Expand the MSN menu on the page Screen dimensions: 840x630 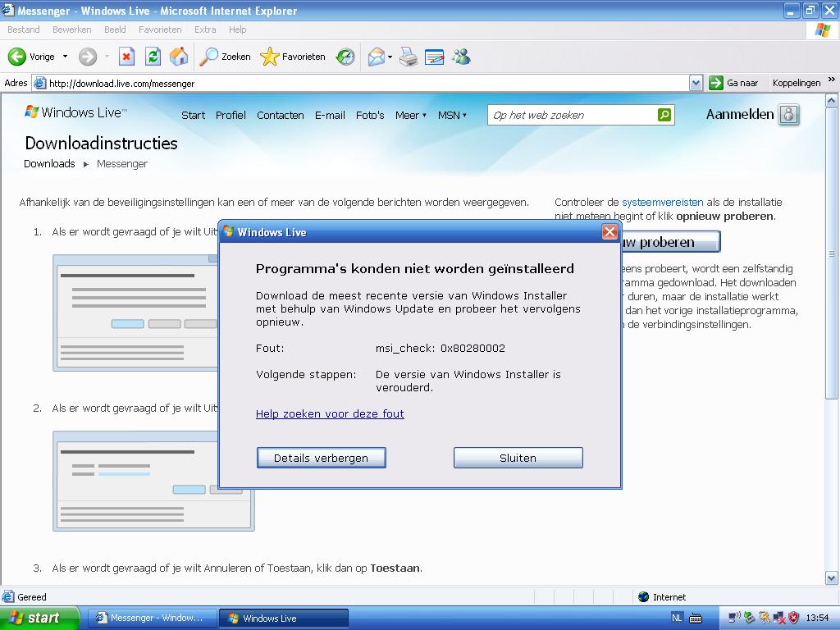pos(452,115)
